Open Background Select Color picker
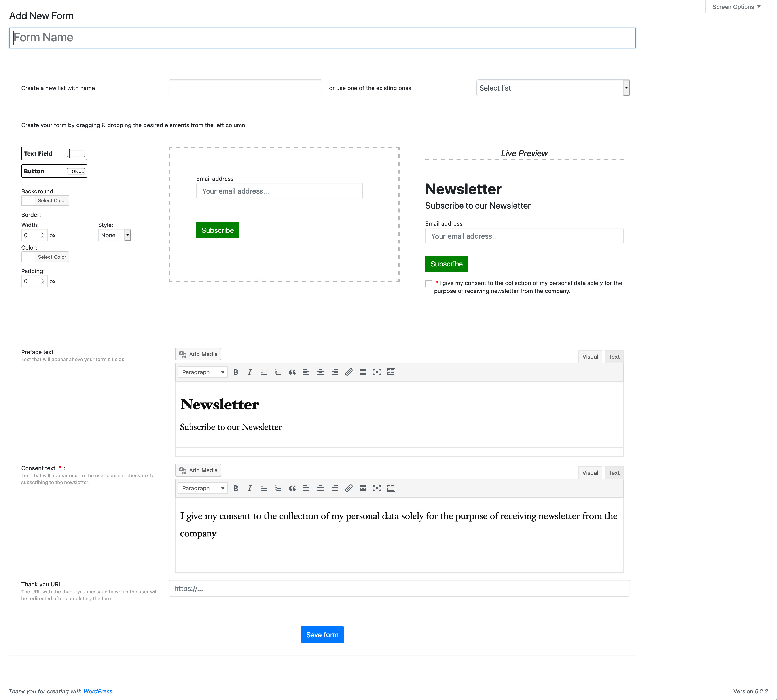 click(45, 200)
